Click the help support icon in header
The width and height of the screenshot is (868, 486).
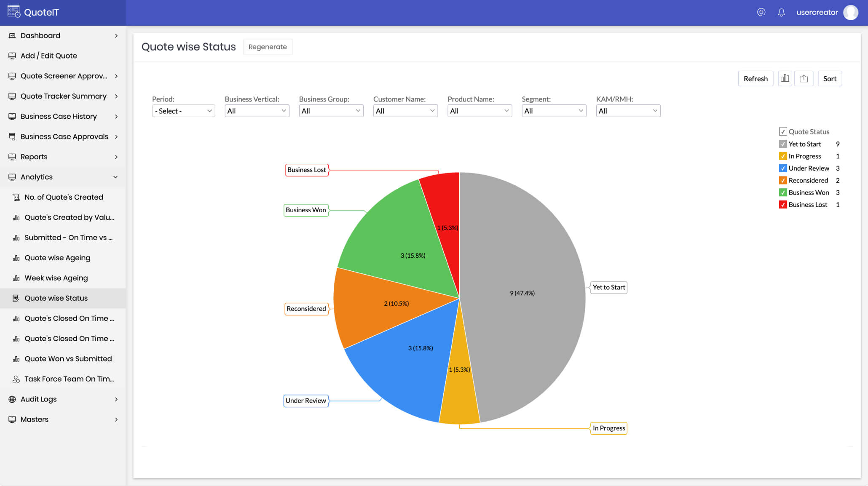tap(761, 13)
